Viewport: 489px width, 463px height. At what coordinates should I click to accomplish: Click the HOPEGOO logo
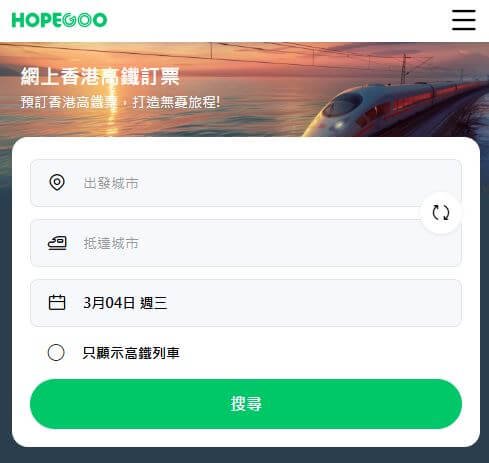(59, 20)
